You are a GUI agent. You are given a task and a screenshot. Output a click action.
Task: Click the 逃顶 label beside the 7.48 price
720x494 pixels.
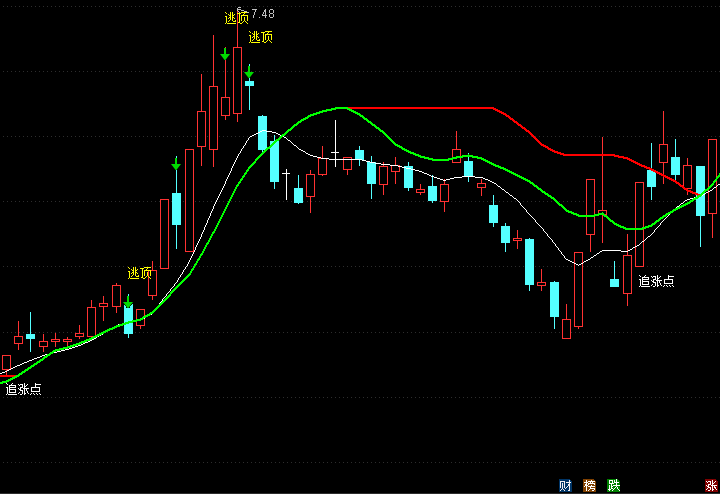click(x=236, y=18)
